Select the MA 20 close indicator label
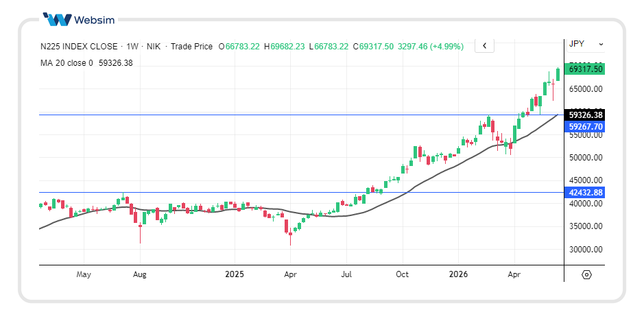644x321 pixels. point(67,63)
